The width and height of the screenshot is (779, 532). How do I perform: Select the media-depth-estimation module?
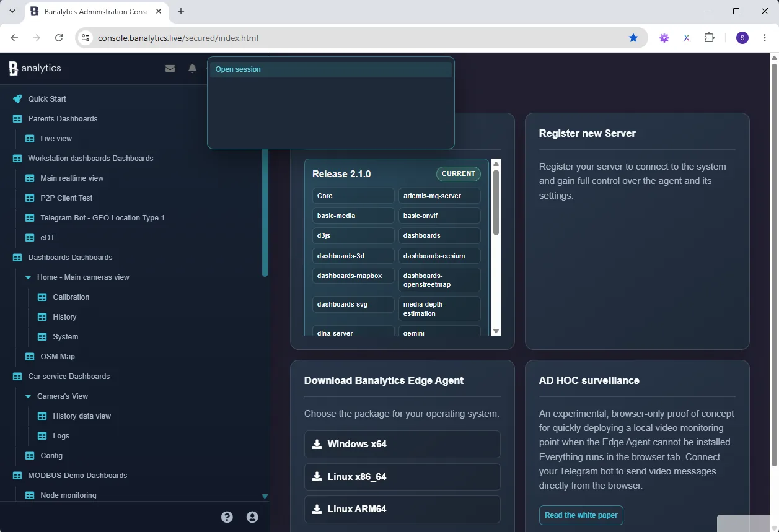pos(439,308)
